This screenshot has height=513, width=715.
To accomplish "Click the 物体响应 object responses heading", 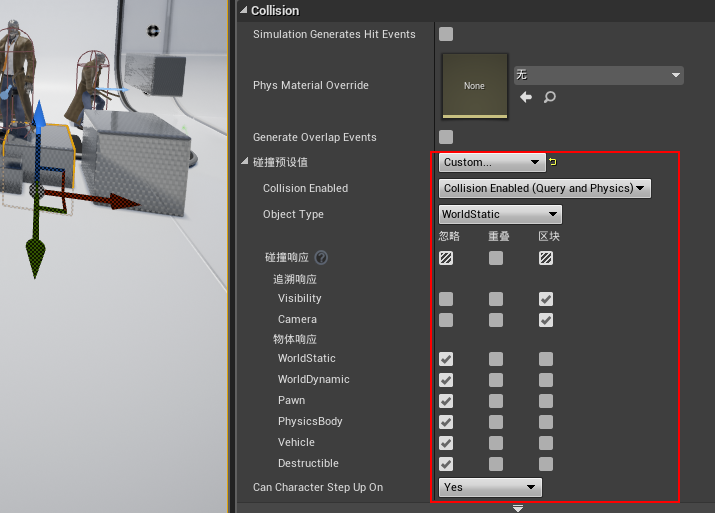I will pos(295,339).
